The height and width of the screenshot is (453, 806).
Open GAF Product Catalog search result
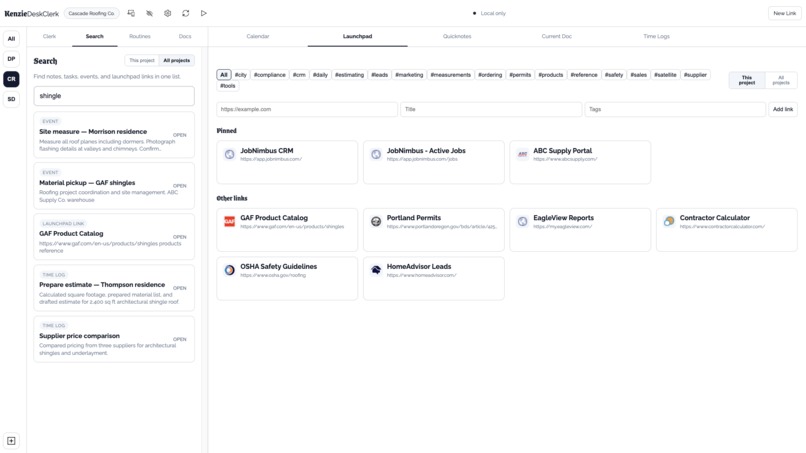click(x=114, y=237)
